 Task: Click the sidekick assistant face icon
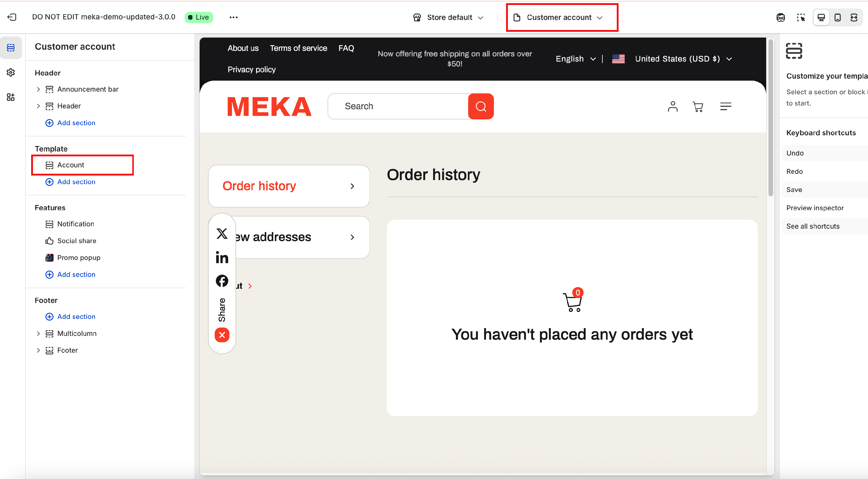[x=780, y=17]
